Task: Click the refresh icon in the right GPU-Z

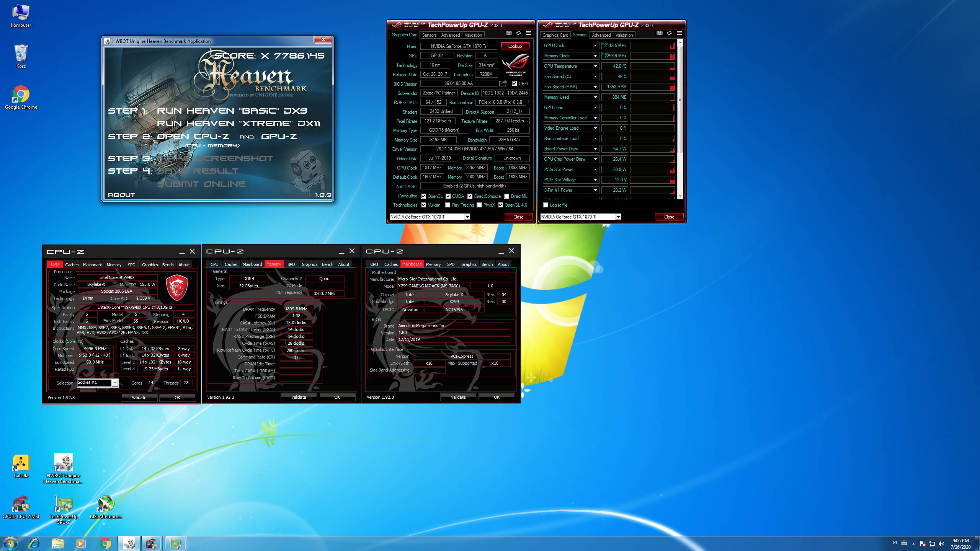Action: (x=669, y=33)
